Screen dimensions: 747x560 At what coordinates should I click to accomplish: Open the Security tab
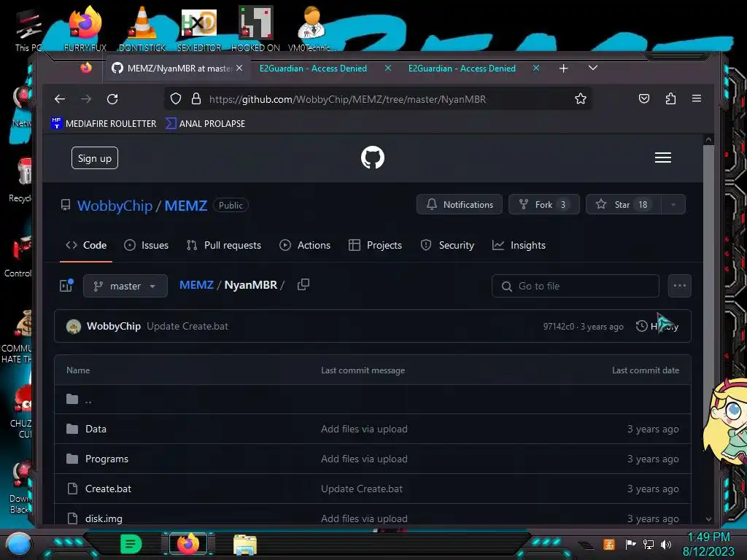[x=447, y=245]
